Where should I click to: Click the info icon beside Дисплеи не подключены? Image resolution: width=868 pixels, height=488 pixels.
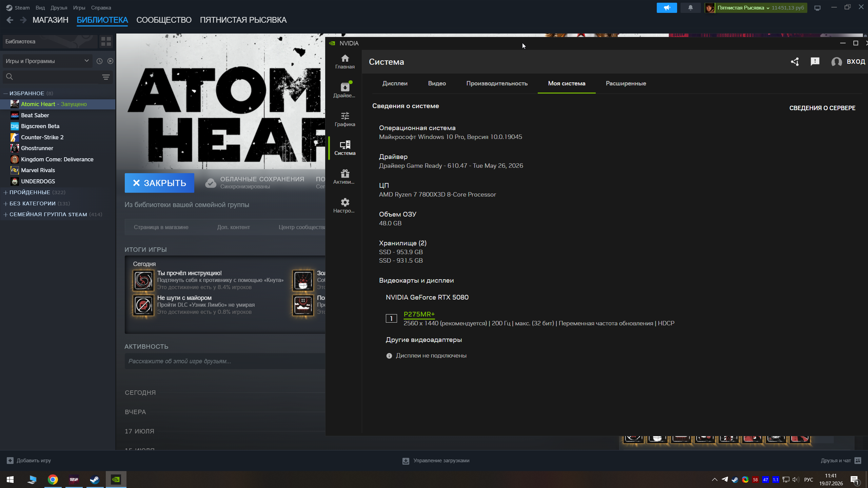389,356
